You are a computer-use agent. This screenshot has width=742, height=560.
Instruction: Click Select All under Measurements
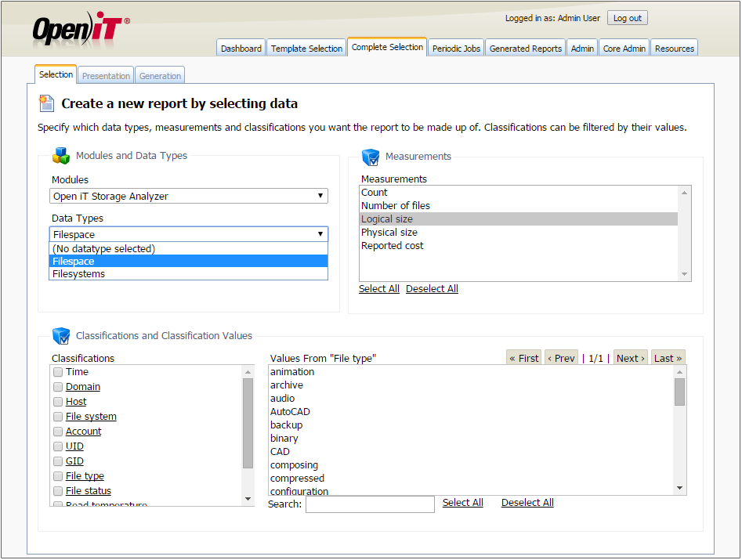pyautogui.click(x=379, y=289)
